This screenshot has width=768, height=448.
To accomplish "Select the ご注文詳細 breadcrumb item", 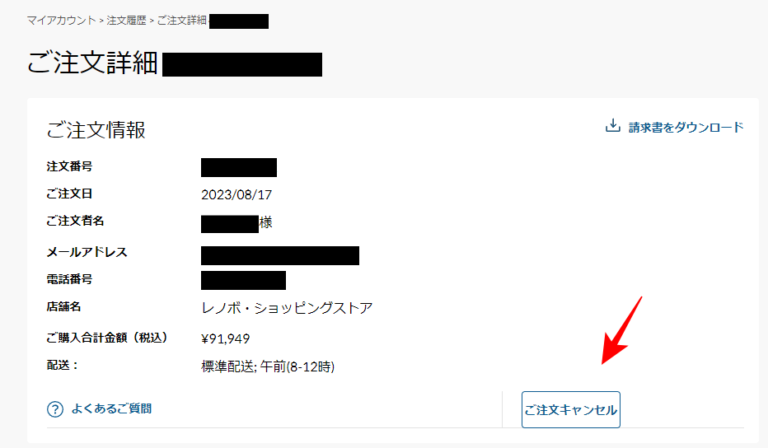I will (182, 21).
